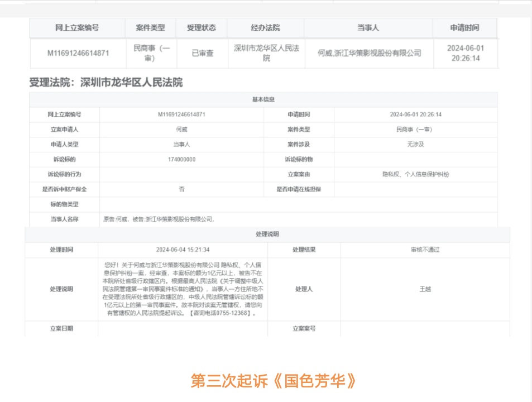Select case number M11691246614871 in top table row
The height and width of the screenshot is (402, 532).
78,53
